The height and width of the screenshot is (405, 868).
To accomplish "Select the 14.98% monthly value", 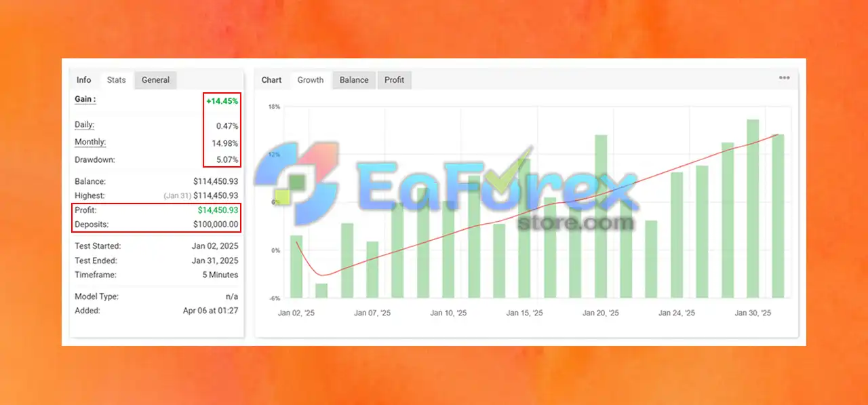I will 225,143.
